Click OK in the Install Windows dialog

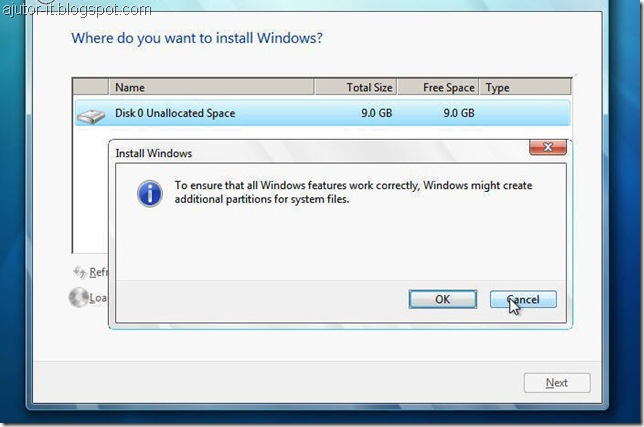443,299
